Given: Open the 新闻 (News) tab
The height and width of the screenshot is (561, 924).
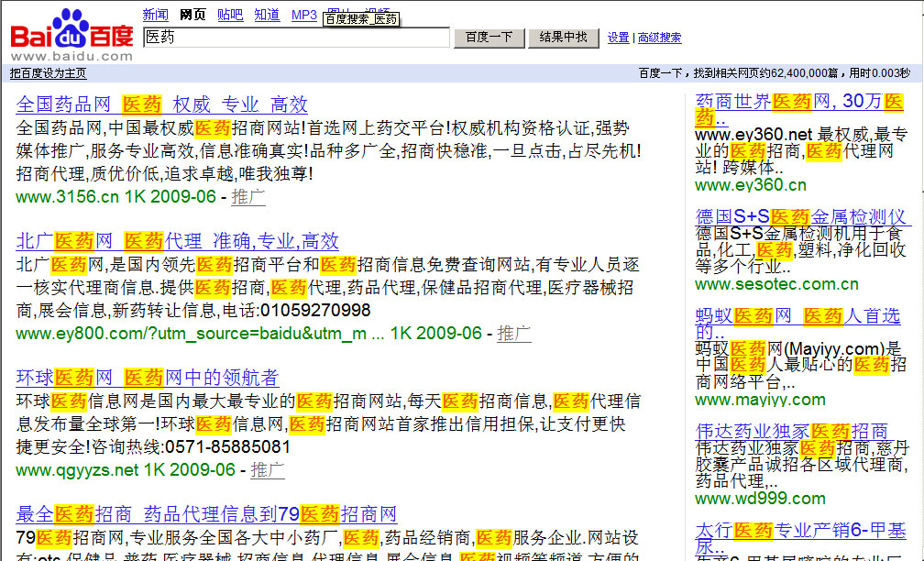Looking at the screenshot, I should (x=156, y=16).
